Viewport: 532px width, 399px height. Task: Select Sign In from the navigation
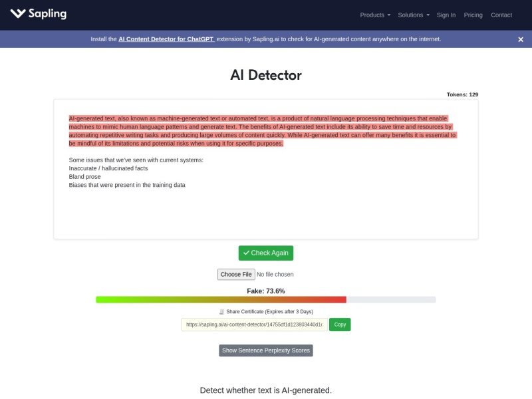click(445, 15)
